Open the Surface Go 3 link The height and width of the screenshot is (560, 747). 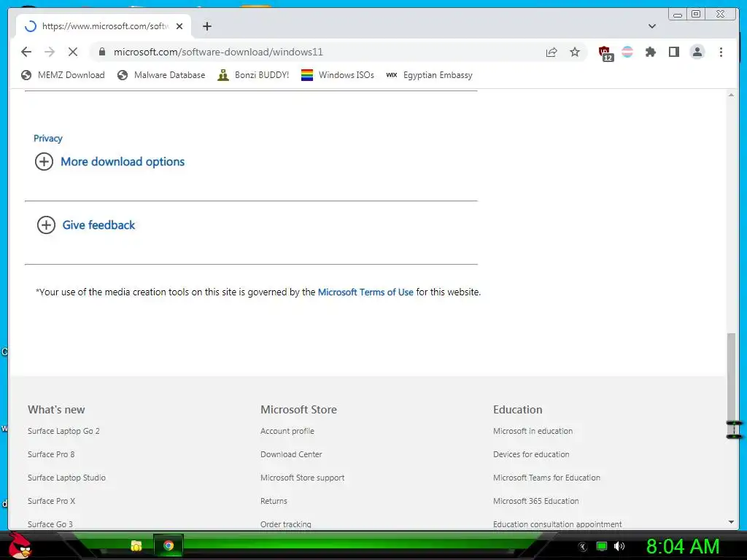pyautogui.click(x=50, y=524)
